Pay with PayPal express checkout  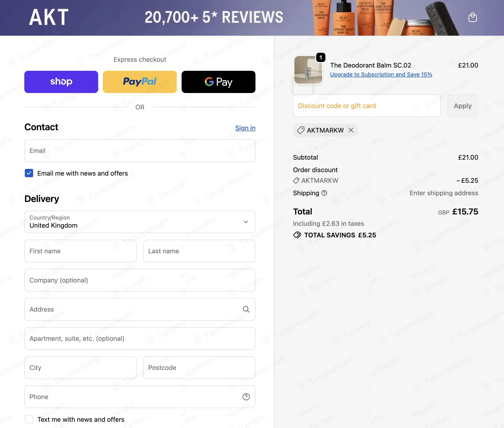click(x=140, y=82)
